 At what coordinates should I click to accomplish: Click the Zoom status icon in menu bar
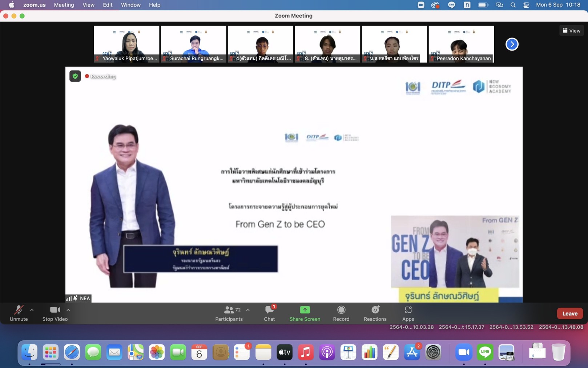coord(421,5)
